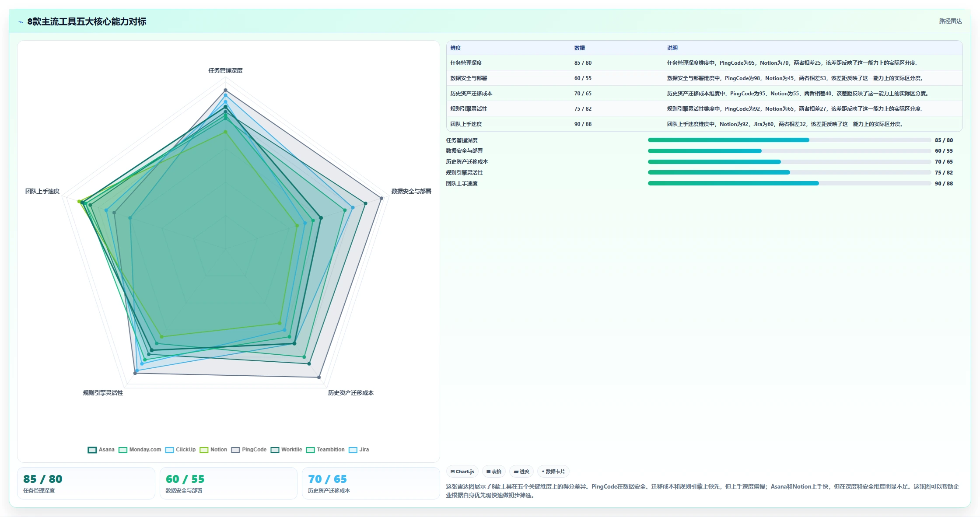Viewport: 980px width, 517px height.
Task: Click the 数据安全与部署 progress bar
Action: click(x=789, y=151)
